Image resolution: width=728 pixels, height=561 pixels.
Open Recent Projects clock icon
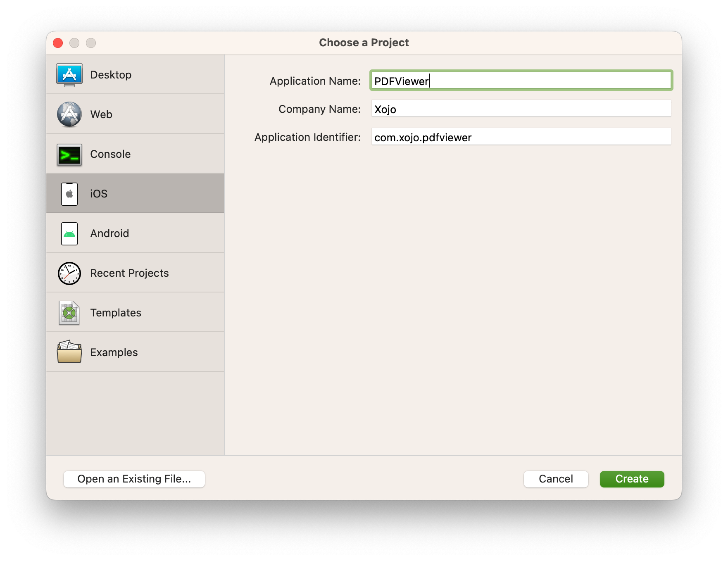(69, 273)
